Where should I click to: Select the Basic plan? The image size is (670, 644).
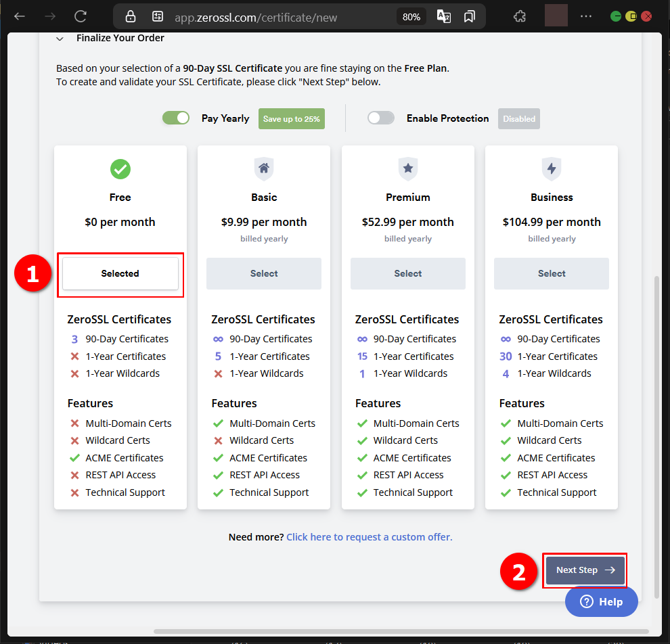(x=264, y=273)
